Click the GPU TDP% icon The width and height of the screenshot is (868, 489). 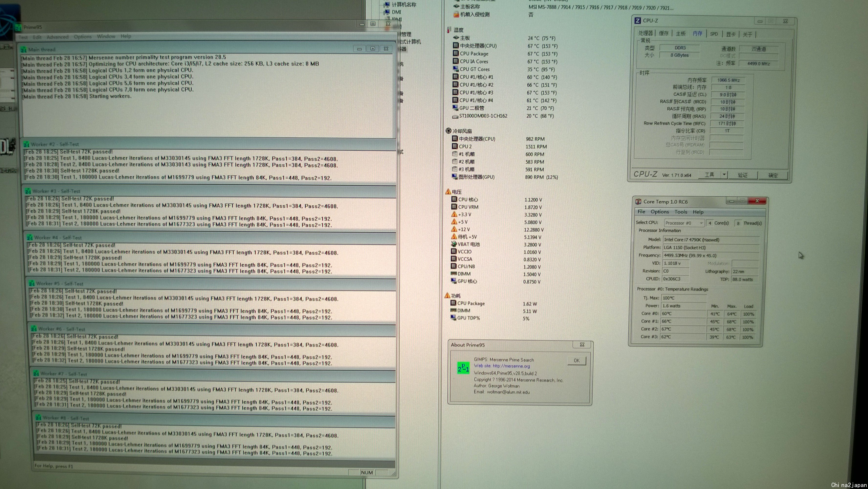click(453, 318)
